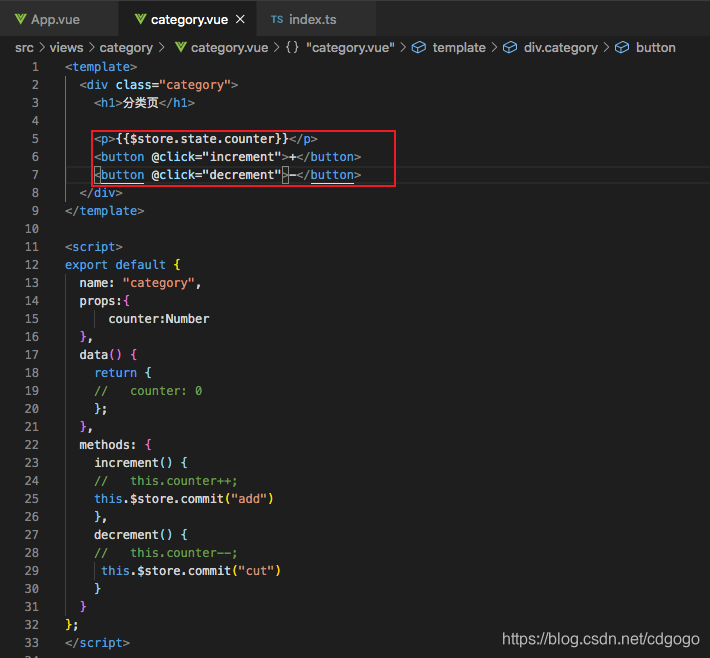Open the div.category breadcrumb
The width and height of the screenshot is (710, 658).
[x=561, y=48]
